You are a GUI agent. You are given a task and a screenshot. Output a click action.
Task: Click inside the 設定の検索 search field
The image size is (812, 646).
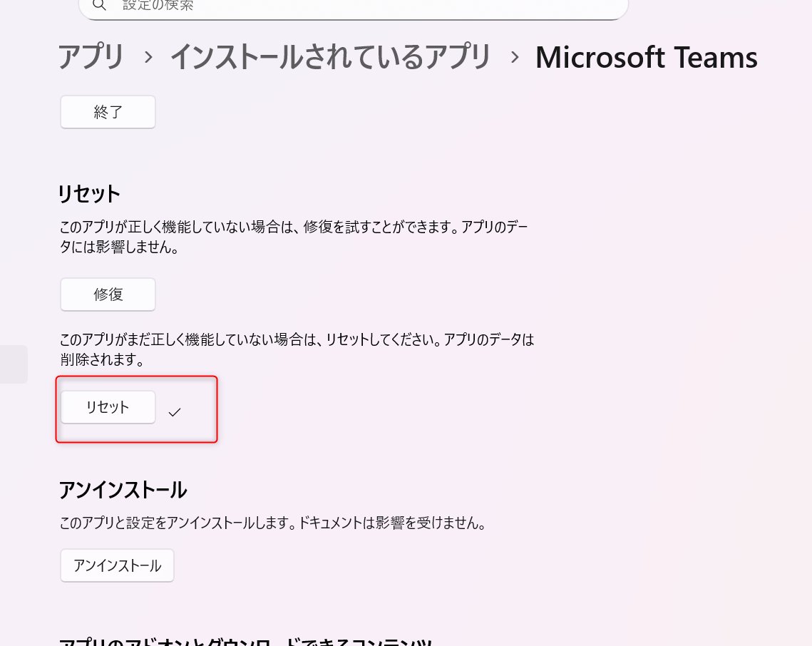pos(285,6)
